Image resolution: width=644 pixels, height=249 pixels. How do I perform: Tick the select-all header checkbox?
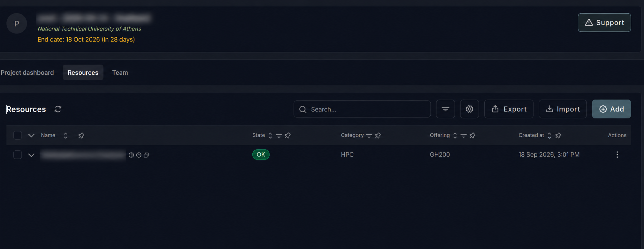tap(18, 135)
